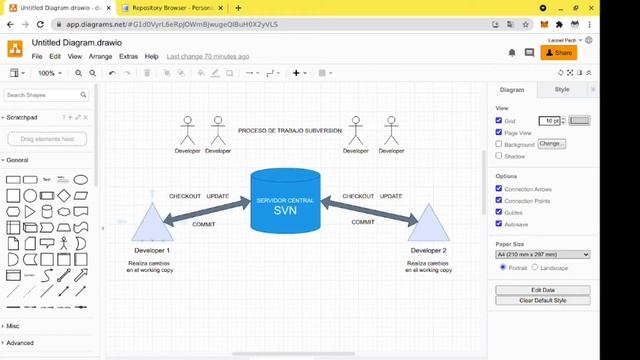Screen dimensions: 640x360
Task: Disable the Autosave checkbox
Action: point(499,224)
